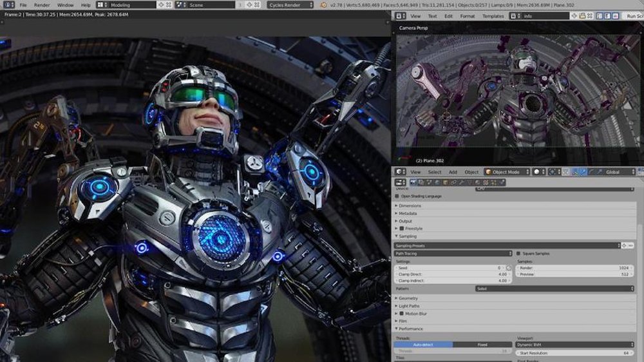Add a sampling preset with plus icon
Viewport: 644px width, 362px height.
pos(623,245)
